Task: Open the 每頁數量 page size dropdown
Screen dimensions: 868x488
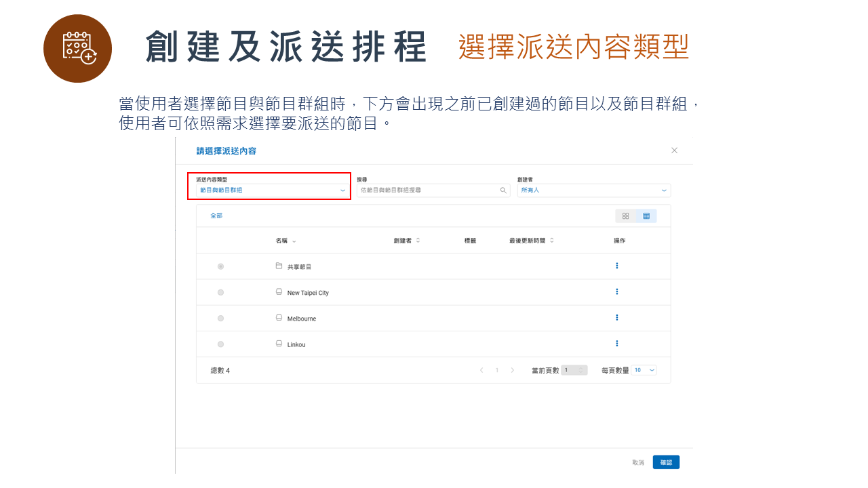Action: [x=643, y=369]
